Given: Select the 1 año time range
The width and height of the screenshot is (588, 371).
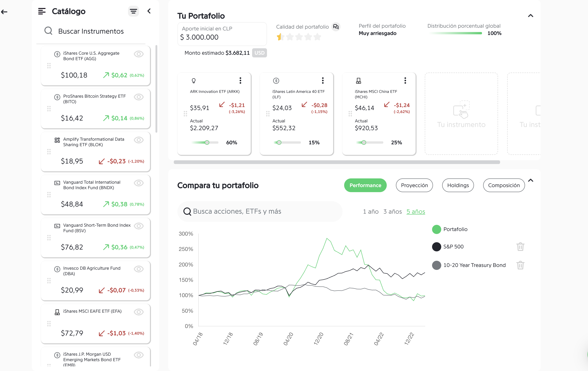Looking at the screenshot, I should click(371, 212).
